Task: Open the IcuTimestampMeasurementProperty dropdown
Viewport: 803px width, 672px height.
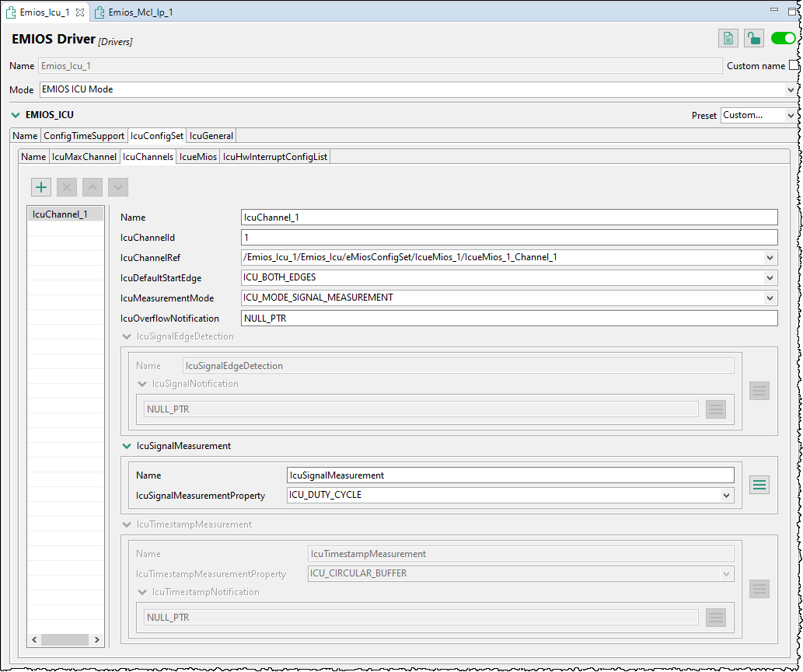Action: tap(521, 574)
